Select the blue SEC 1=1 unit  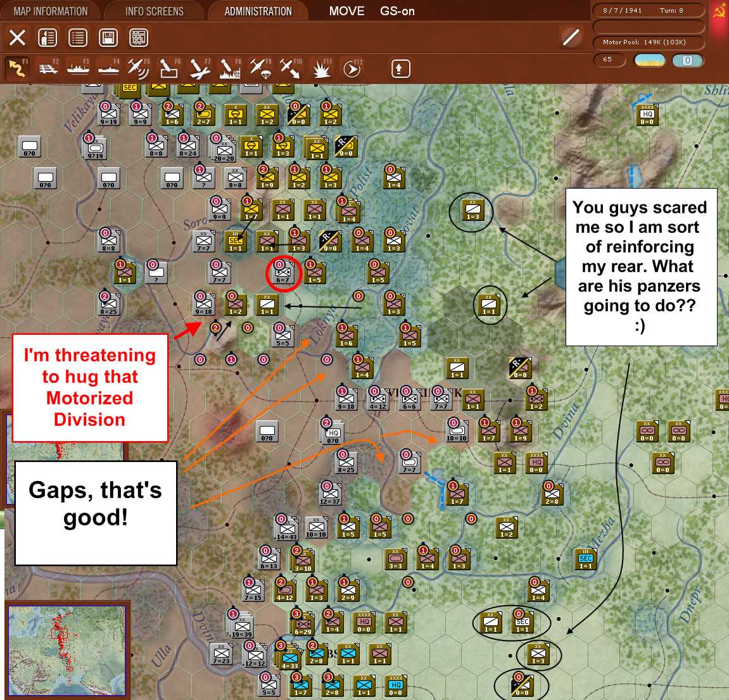tap(585, 559)
